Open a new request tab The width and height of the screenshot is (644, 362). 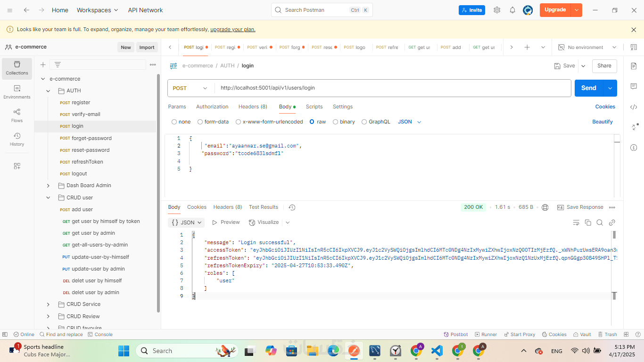[x=527, y=47]
